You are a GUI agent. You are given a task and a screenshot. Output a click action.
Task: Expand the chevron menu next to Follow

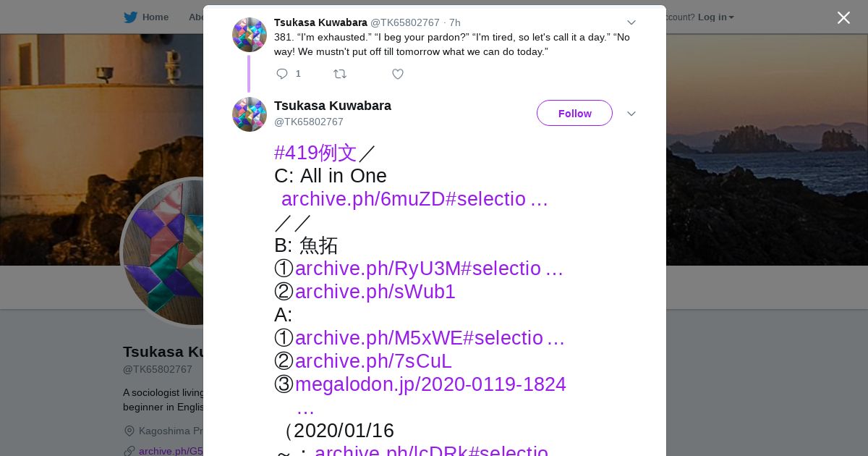pos(631,114)
